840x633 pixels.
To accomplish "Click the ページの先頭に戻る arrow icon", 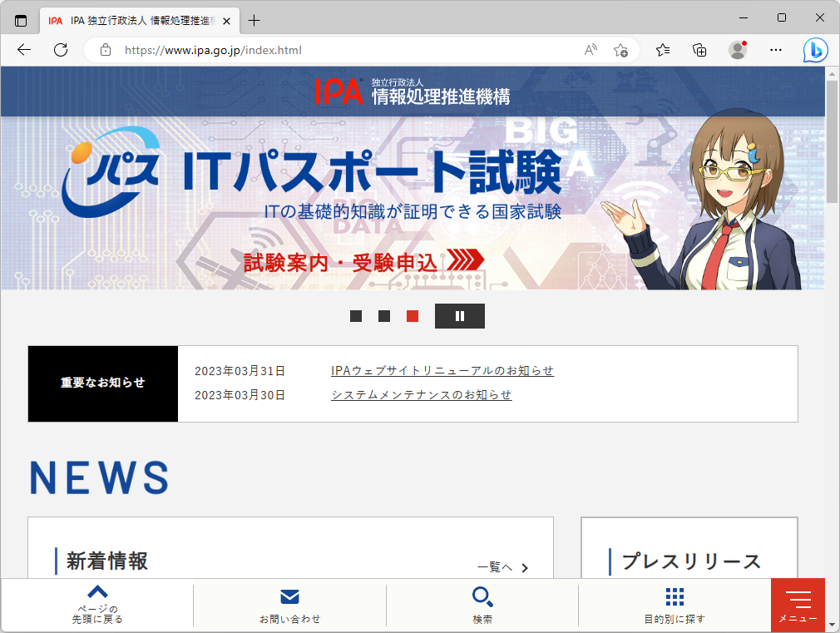I will tap(97, 591).
